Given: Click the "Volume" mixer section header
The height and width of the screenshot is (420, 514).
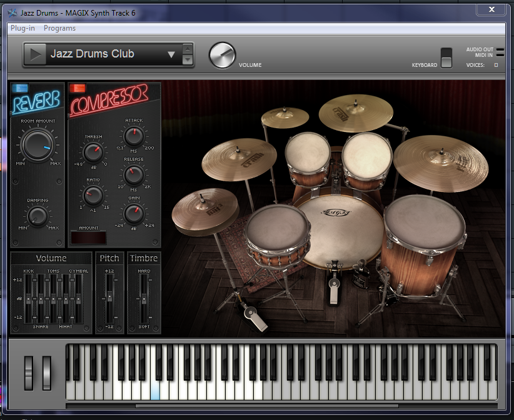Looking at the screenshot, I should pyautogui.click(x=51, y=258).
